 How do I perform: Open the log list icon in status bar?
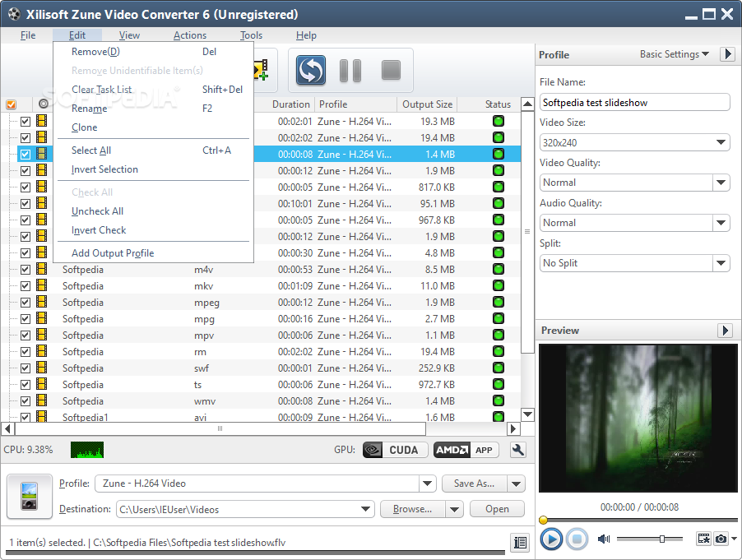[520, 543]
